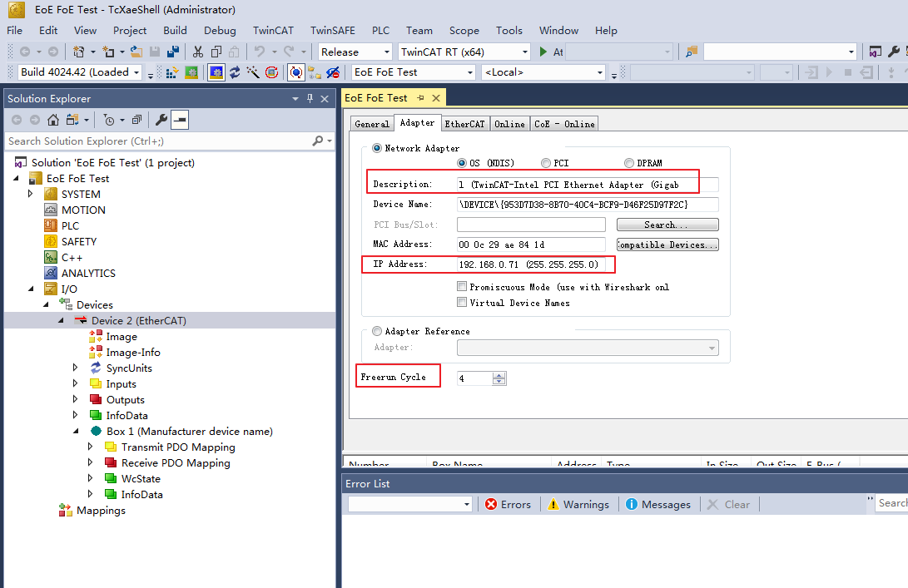This screenshot has width=908, height=588.
Task: Click the Open File toolbar icon
Action: point(136,52)
